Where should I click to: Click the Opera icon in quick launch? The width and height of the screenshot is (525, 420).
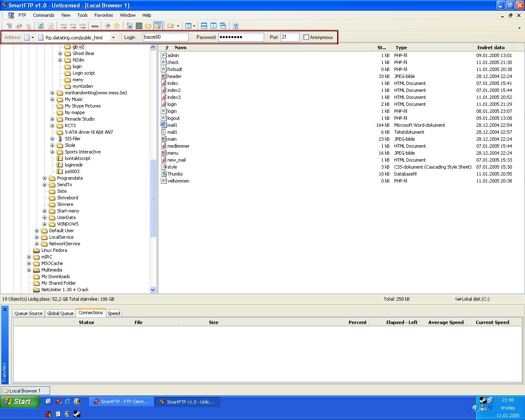point(59,402)
